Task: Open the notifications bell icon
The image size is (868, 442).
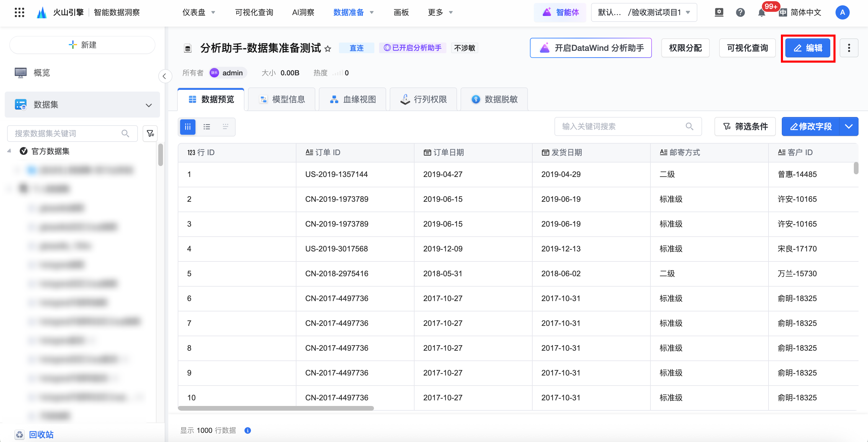Action: (761, 13)
